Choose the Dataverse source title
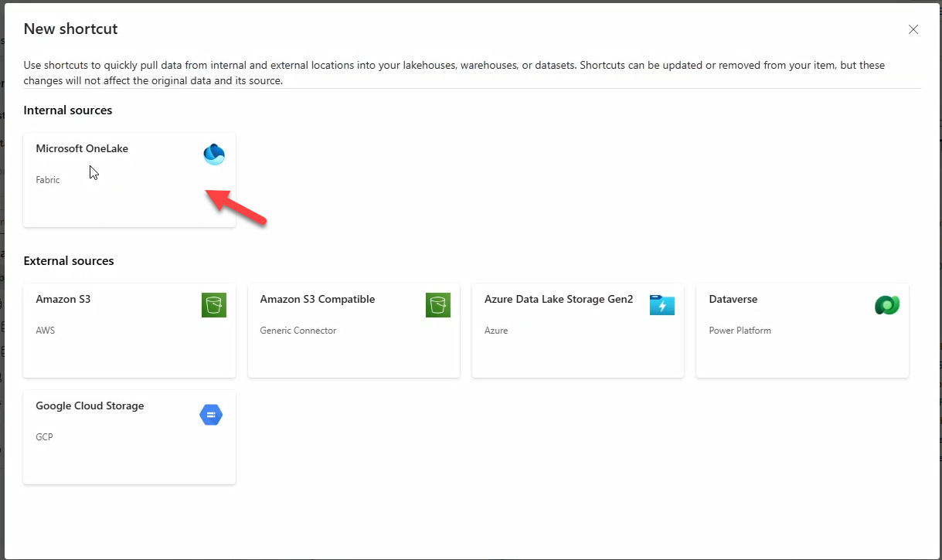The height and width of the screenshot is (560, 942). pyautogui.click(x=733, y=299)
